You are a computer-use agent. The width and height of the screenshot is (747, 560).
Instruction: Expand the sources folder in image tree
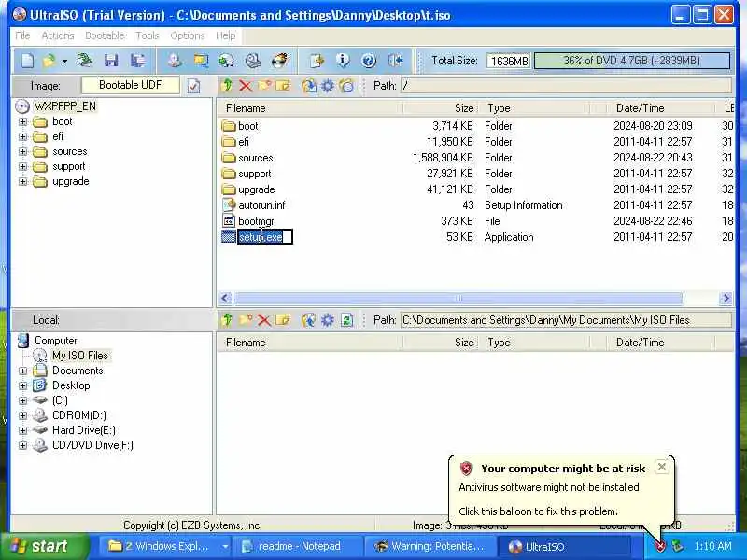tap(22, 152)
